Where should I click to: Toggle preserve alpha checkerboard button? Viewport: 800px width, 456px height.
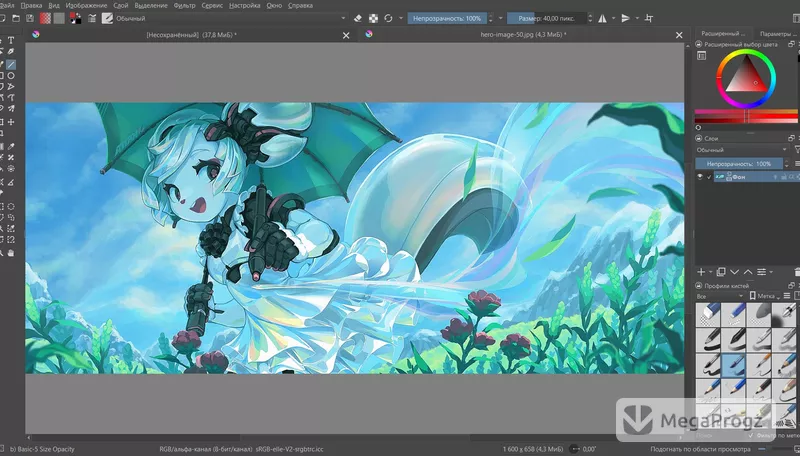point(373,18)
